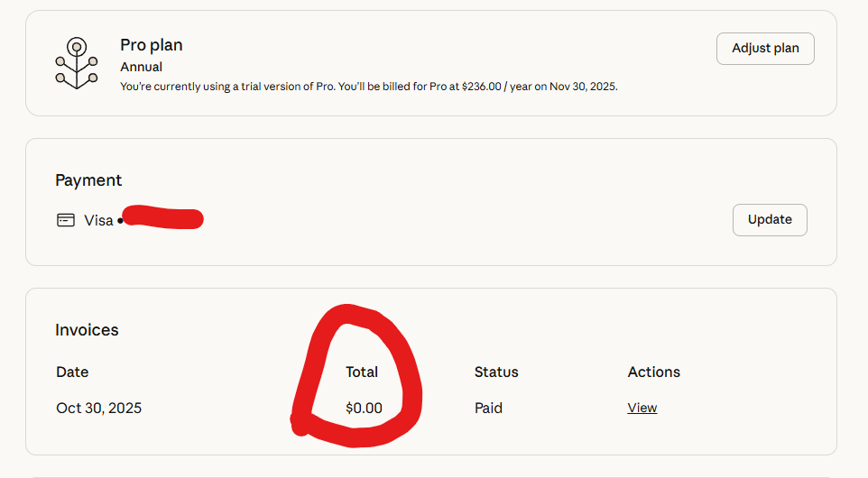This screenshot has height=478, width=868.
Task: Click the Invoices section heading
Action: (x=87, y=330)
